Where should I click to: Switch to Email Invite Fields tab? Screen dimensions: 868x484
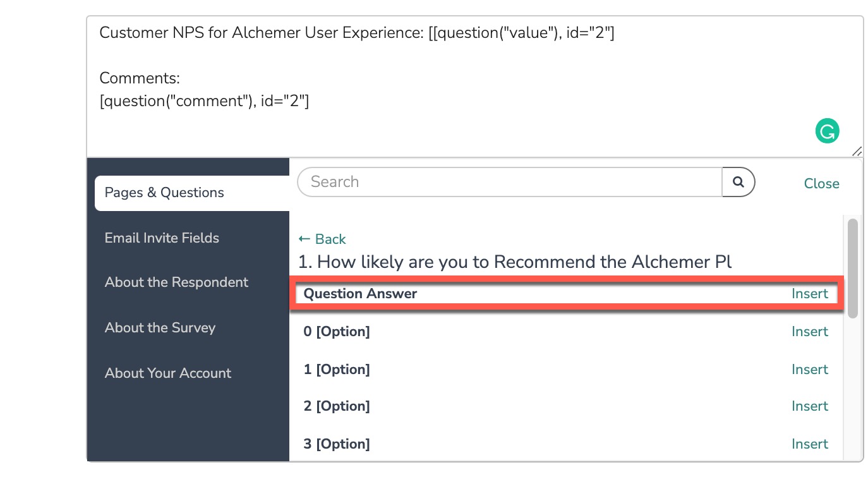162,238
